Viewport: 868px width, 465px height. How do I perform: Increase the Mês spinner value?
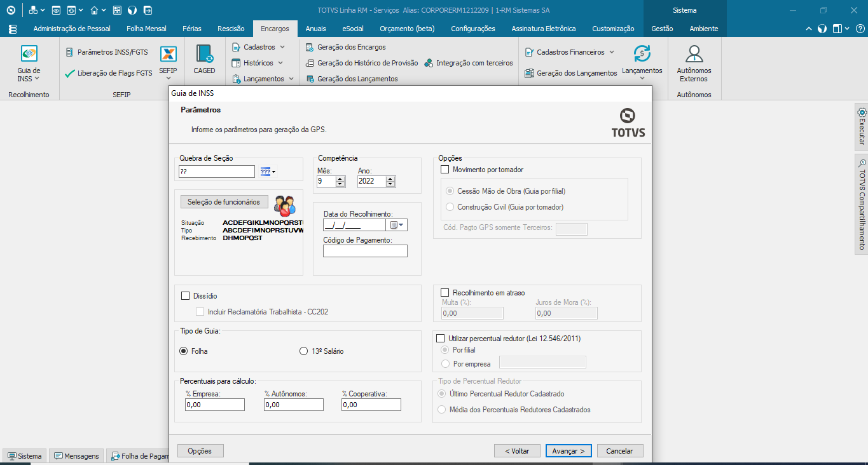(x=340, y=179)
